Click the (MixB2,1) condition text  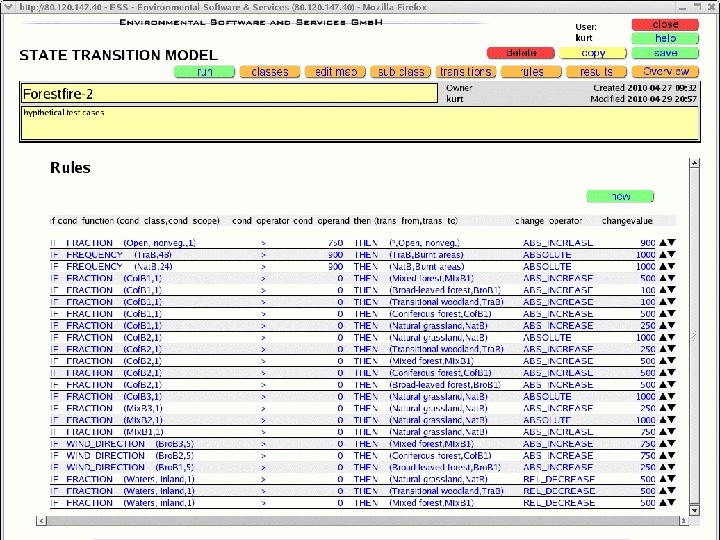click(143, 420)
